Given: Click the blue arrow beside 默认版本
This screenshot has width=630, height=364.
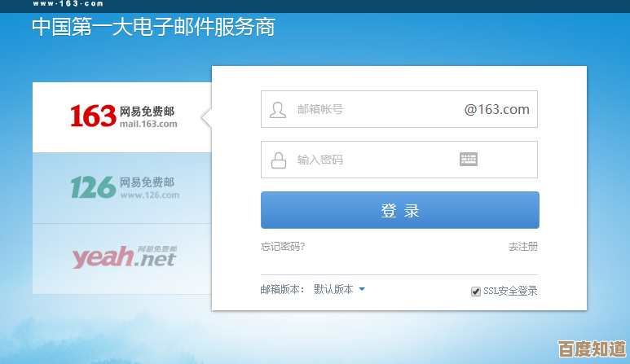Looking at the screenshot, I should tap(362, 289).
